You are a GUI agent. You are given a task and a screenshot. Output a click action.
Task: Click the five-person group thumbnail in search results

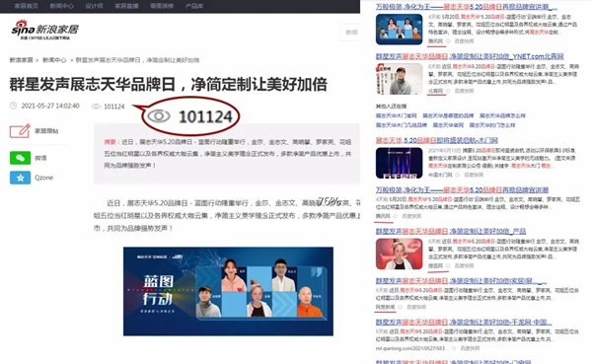tap(399, 29)
